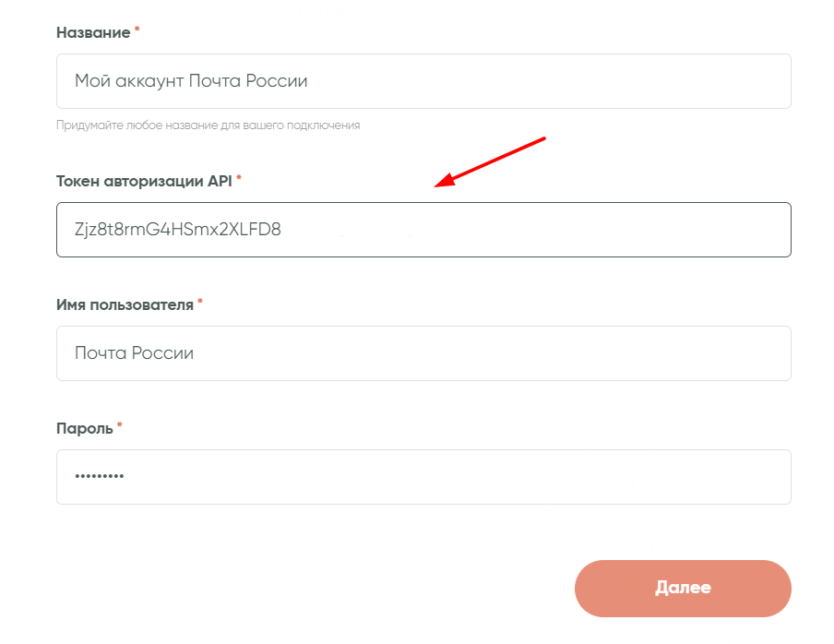Image resolution: width=834 pixels, height=644 pixels.
Task: Click the required asterisk beside Название
Action: pyautogui.click(x=137, y=31)
